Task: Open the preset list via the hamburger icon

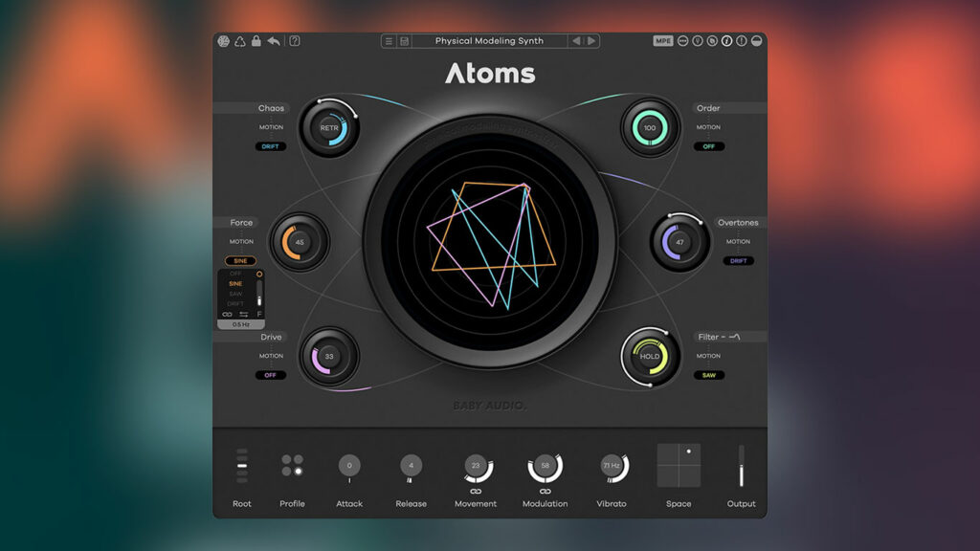Action: coord(387,40)
